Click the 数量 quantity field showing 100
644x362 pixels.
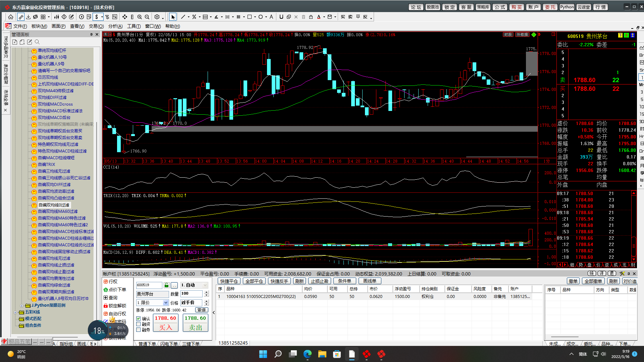click(x=192, y=294)
